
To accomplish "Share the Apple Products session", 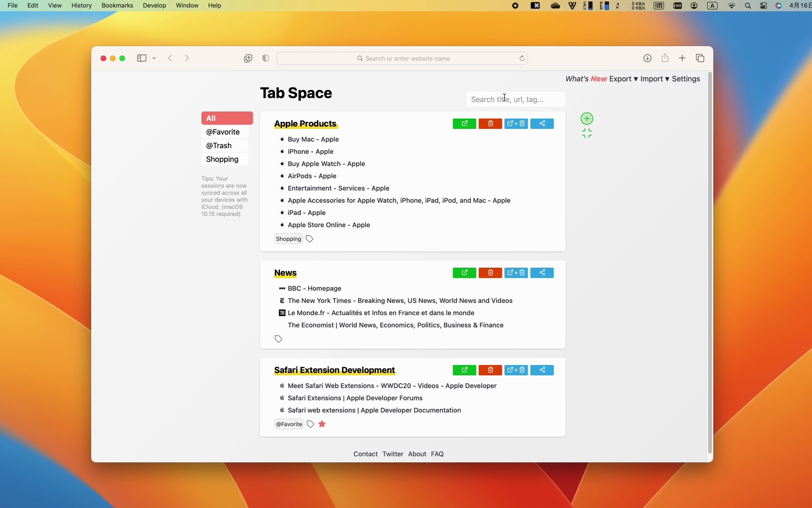I will [x=542, y=124].
